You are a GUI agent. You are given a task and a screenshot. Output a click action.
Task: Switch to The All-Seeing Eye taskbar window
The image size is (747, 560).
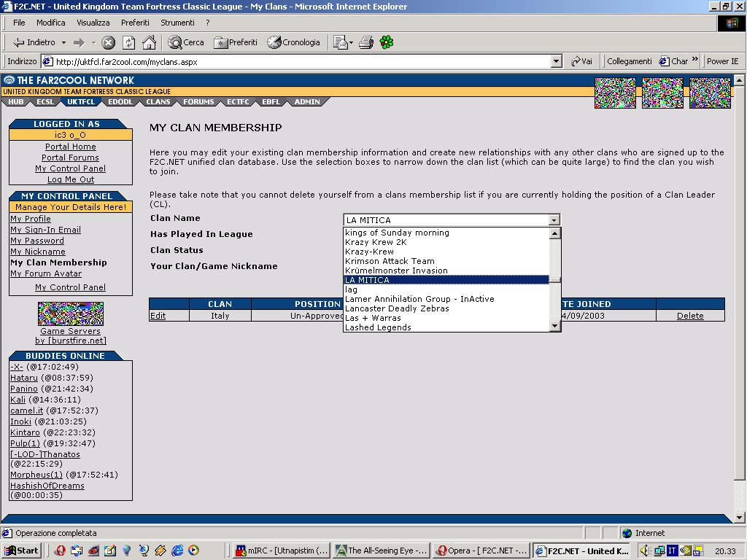pos(382,551)
